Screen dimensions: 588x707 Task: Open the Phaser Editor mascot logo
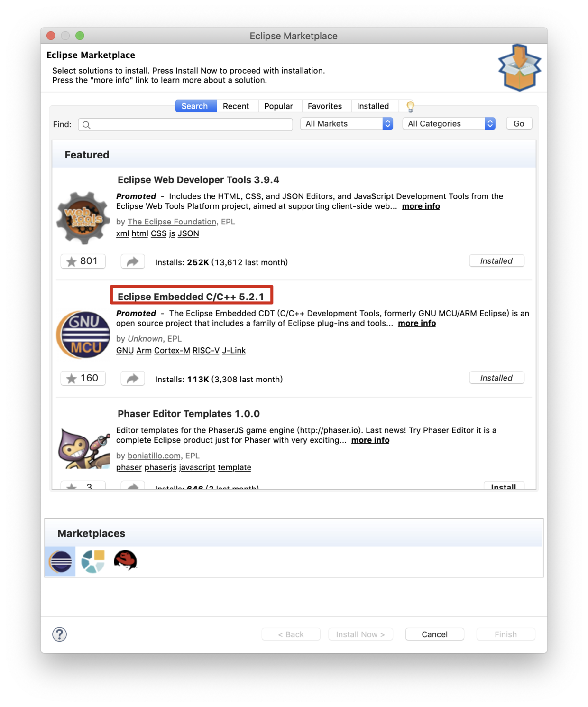[84, 448]
